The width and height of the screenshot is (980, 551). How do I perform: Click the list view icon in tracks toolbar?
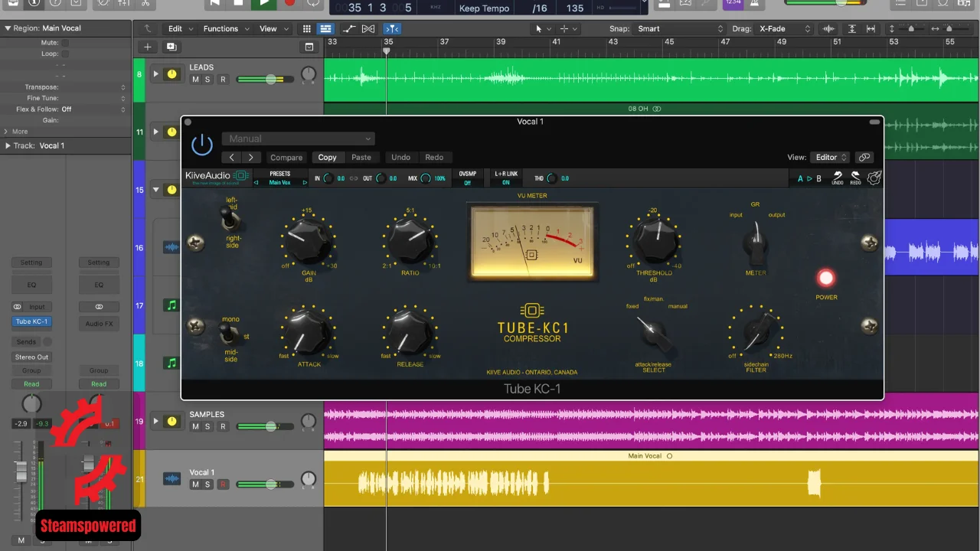click(x=325, y=29)
